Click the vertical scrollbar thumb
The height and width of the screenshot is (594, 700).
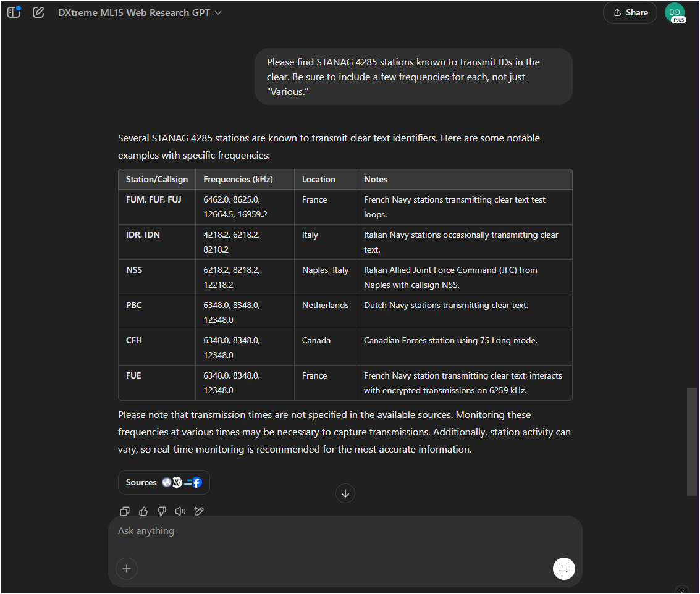(692, 441)
